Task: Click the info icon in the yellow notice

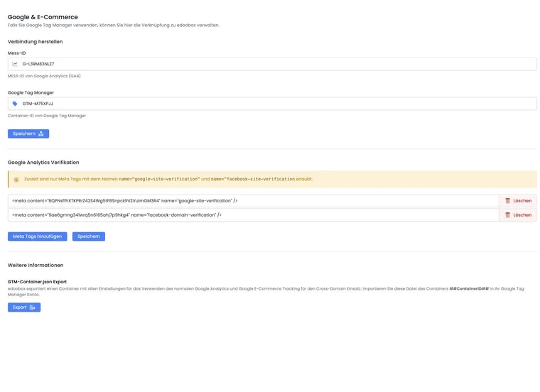Action: [x=16, y=180]
